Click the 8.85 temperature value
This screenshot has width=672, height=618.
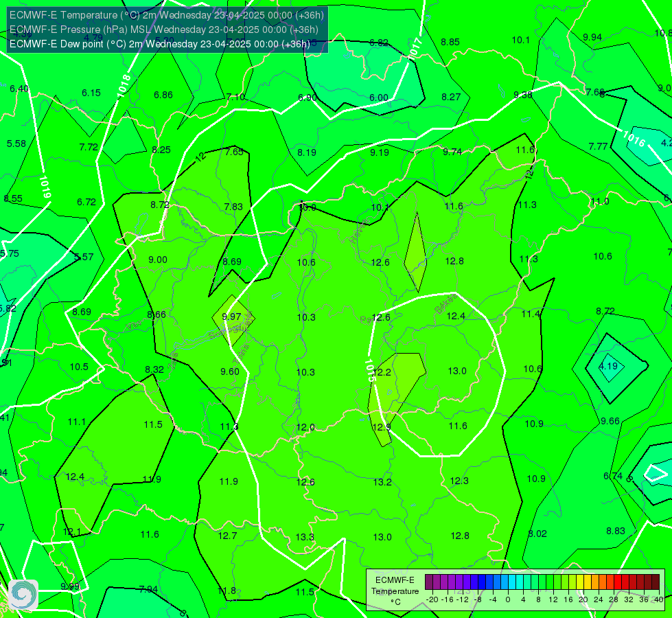450,42
